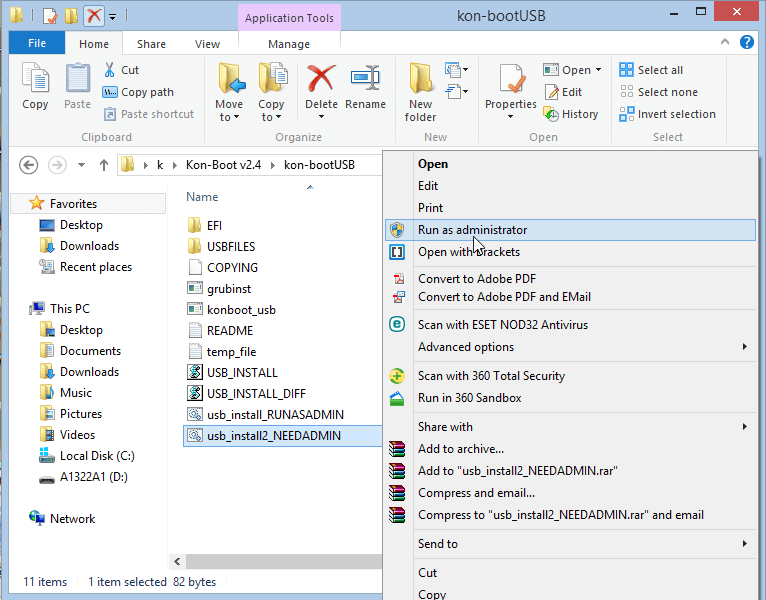Open the Easy access dropdown
The image size is (766, 600).
coord(456,91)
